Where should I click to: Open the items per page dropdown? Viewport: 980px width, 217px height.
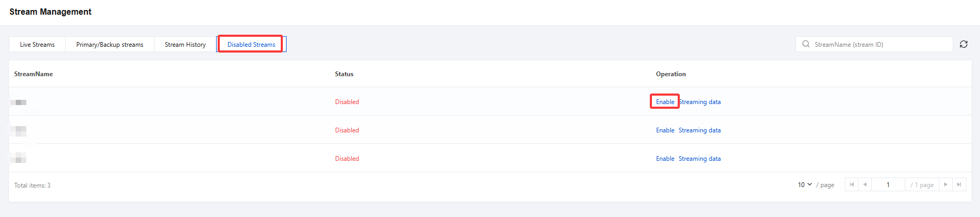804,184
